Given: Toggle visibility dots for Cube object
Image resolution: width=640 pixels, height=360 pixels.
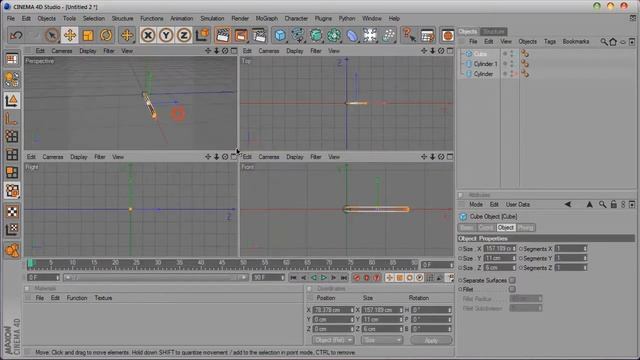Looking at the screenshot, I should (x=510, y=54).
